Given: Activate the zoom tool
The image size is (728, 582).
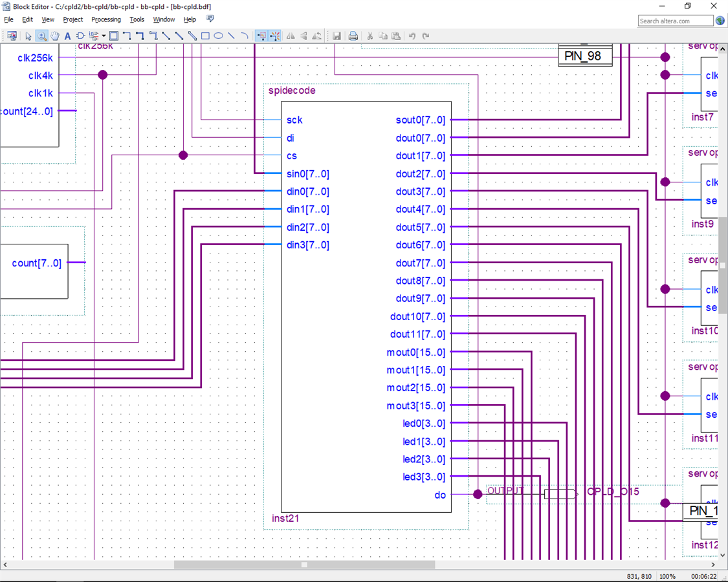Looking at the screenshot, I should click(41, 36).
